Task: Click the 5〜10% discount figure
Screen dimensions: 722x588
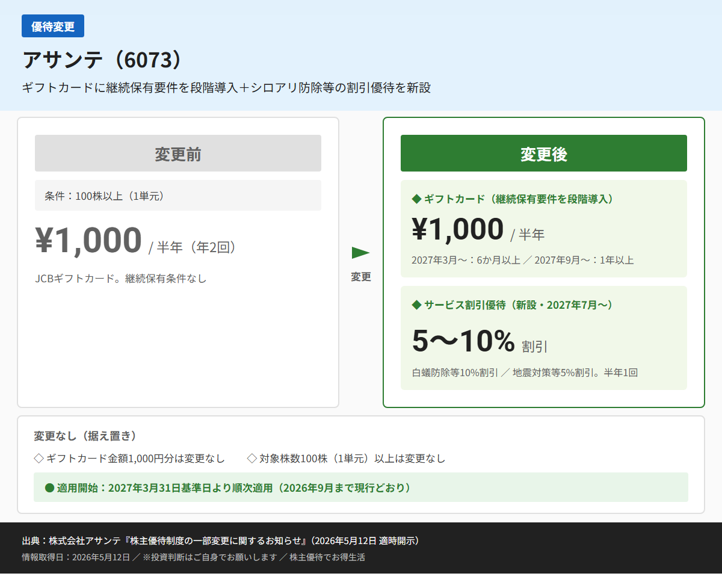Action: [463, 341]
